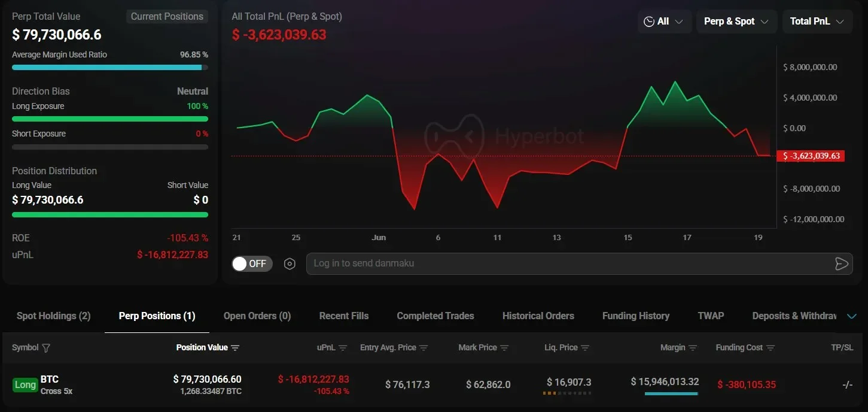Click the Long Exposure green bar
Viewport: 868px width, 412px height.
click(110, 119)
